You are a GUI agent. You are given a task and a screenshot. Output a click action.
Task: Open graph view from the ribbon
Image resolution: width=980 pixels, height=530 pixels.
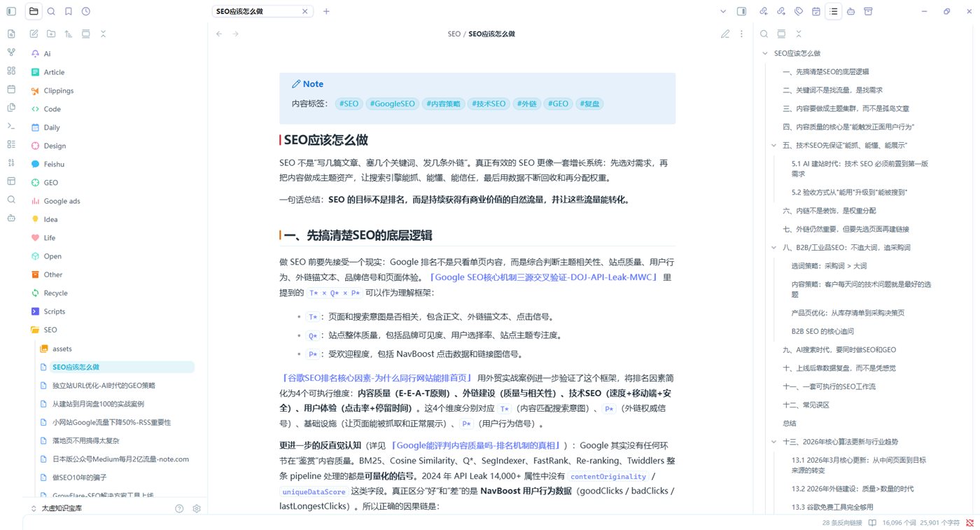(10, 53)
